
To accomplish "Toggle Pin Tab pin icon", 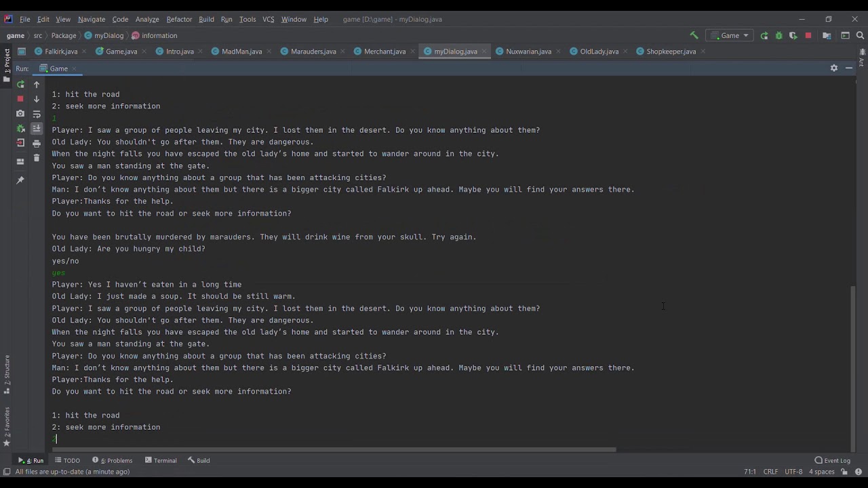I will 20,180.
